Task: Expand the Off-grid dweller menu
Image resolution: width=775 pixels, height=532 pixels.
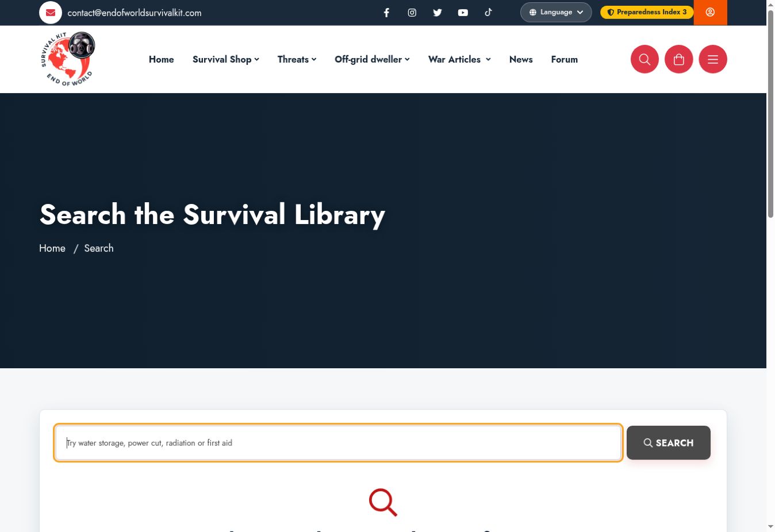Action: pyautogui.click(x=372, y=59)
